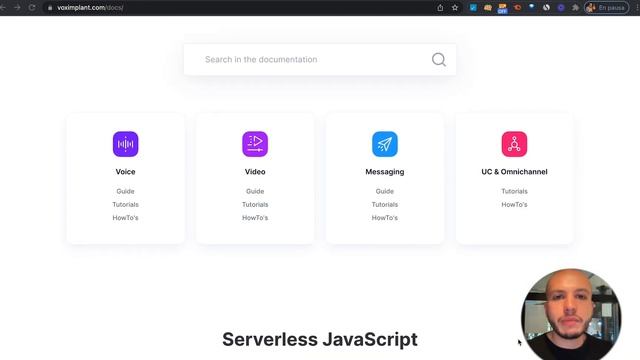
Task: Open the Extensions puzzle menu
Action: coord(576,7)
